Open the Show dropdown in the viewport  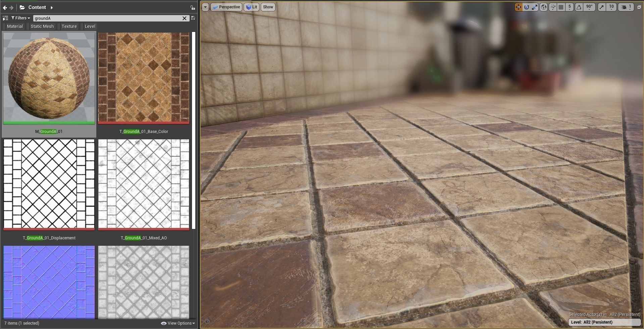tap(267, 7)
